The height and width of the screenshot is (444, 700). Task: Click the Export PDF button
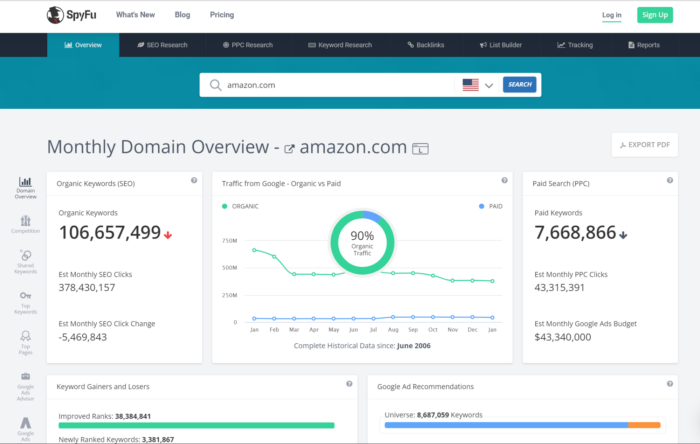(644, 145)
